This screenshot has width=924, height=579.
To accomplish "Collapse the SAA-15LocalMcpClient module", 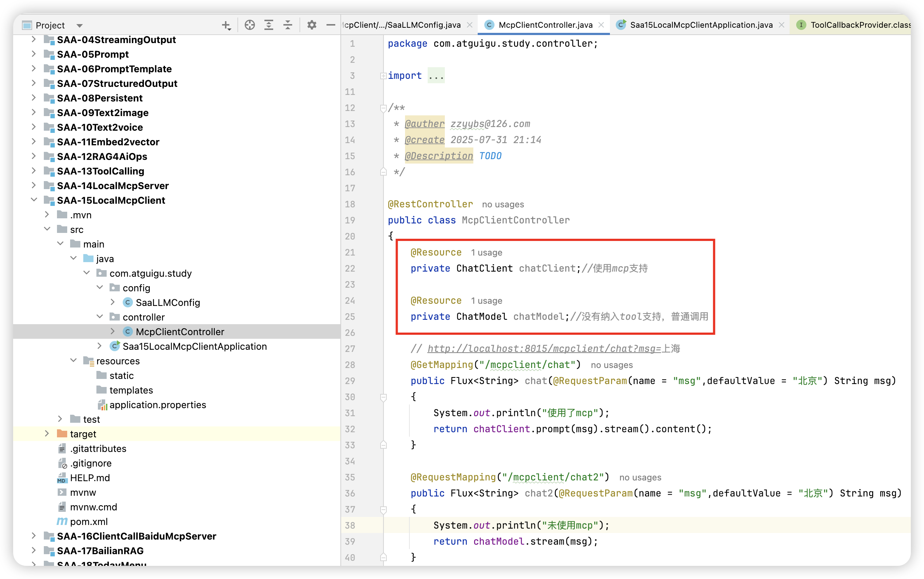I will click(34, 200).
